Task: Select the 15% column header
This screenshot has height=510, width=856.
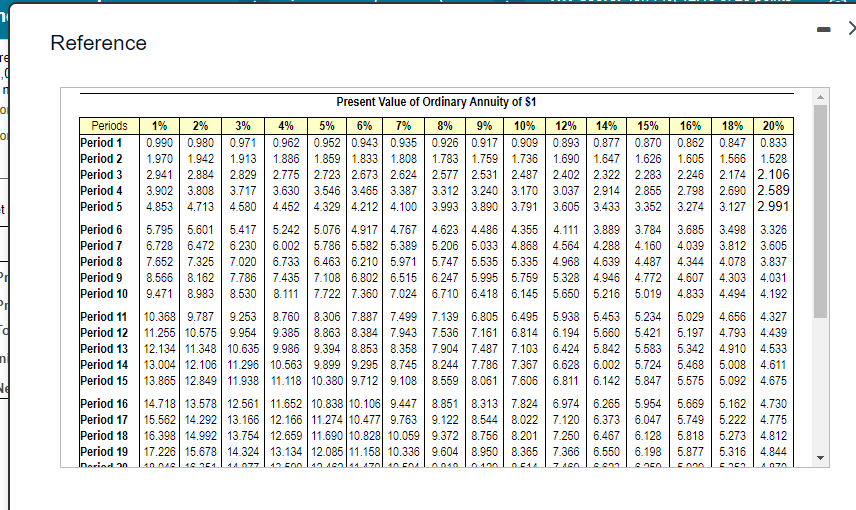Action: click(x=648, y=126)
